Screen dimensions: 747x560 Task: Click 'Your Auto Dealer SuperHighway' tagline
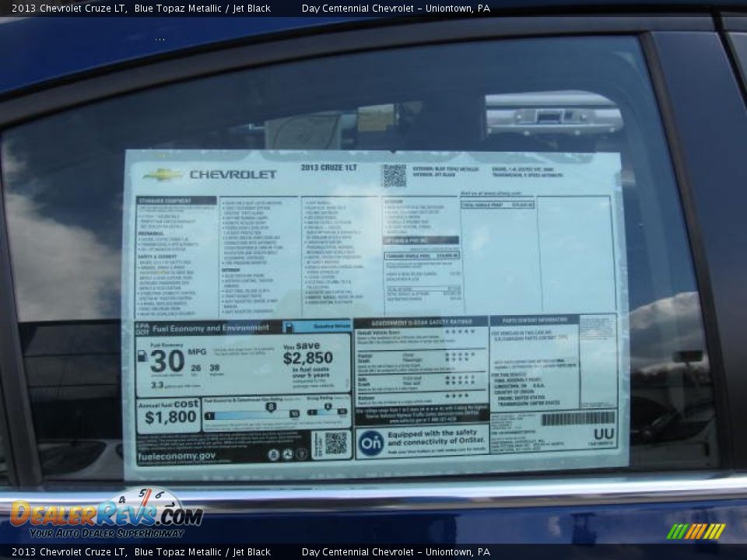[107, 534]
